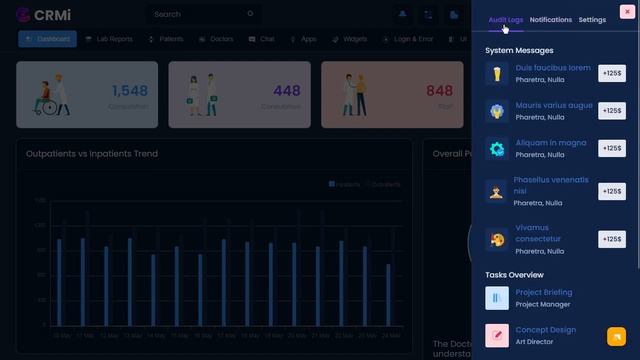Click the bell notification icon in header

pos(402,15)
